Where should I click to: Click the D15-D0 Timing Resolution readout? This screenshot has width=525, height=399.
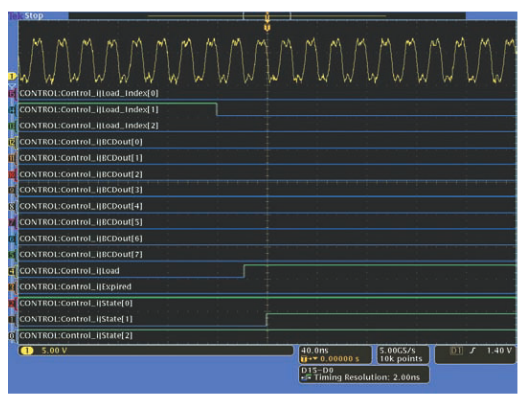coord(364,375)
